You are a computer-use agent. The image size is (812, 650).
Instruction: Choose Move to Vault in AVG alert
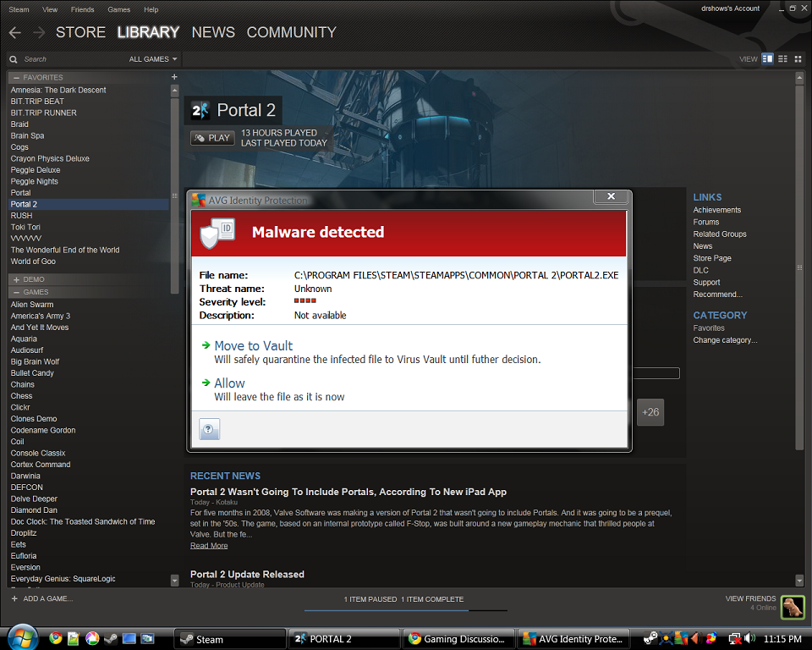click(x=255, y=345)
